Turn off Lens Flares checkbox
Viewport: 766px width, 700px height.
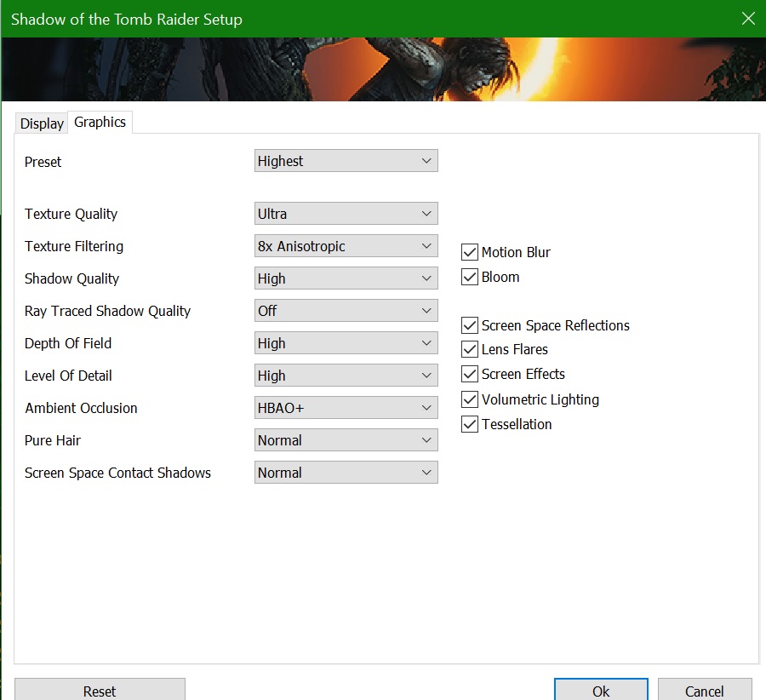[470, 349]
